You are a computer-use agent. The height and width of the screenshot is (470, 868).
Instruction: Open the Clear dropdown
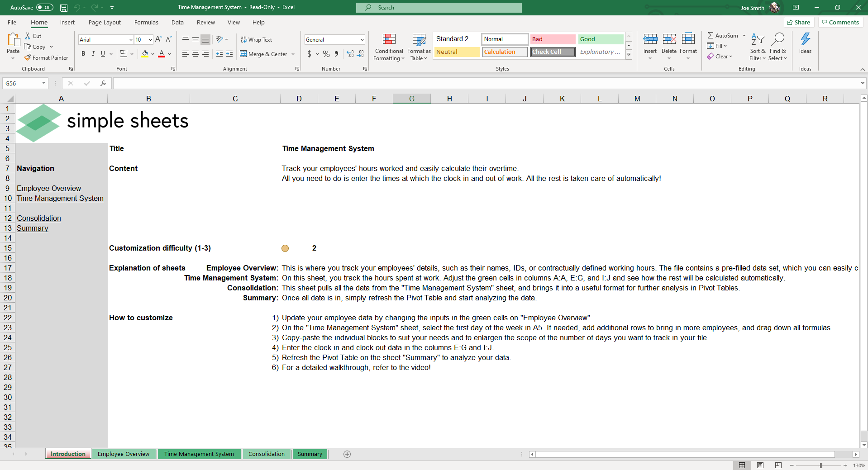pyautogui.click(x=720, y=57)
